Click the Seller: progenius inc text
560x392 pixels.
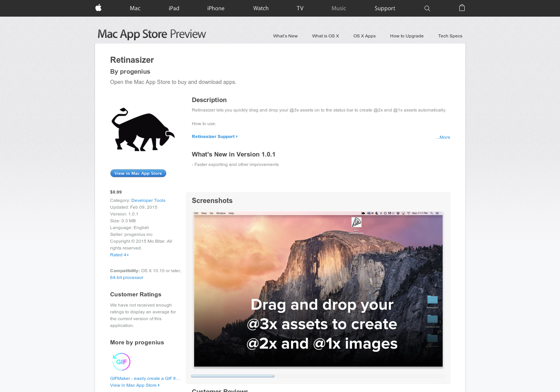131,234
